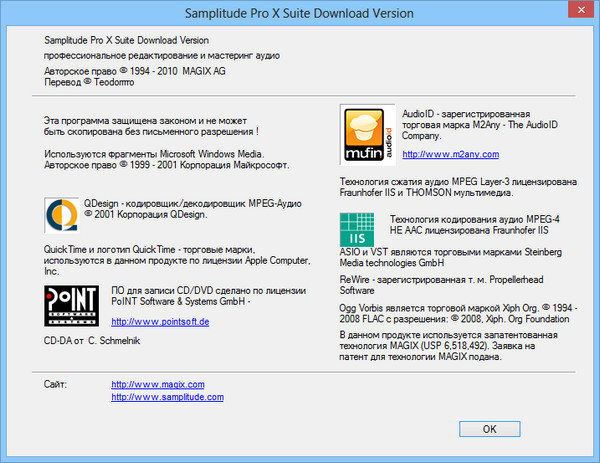Close the About dialog window

(581, 10)
